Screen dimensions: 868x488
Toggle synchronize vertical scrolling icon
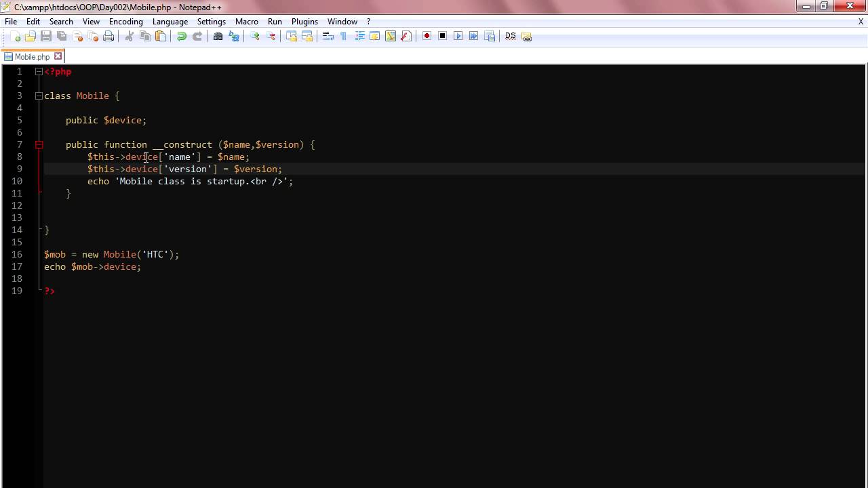coord(292,37)
